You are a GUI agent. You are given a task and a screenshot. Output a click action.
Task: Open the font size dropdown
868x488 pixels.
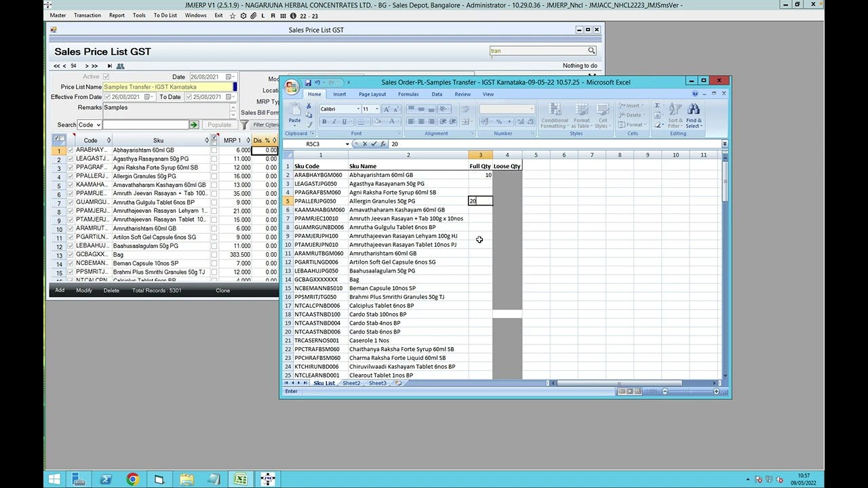376,109
